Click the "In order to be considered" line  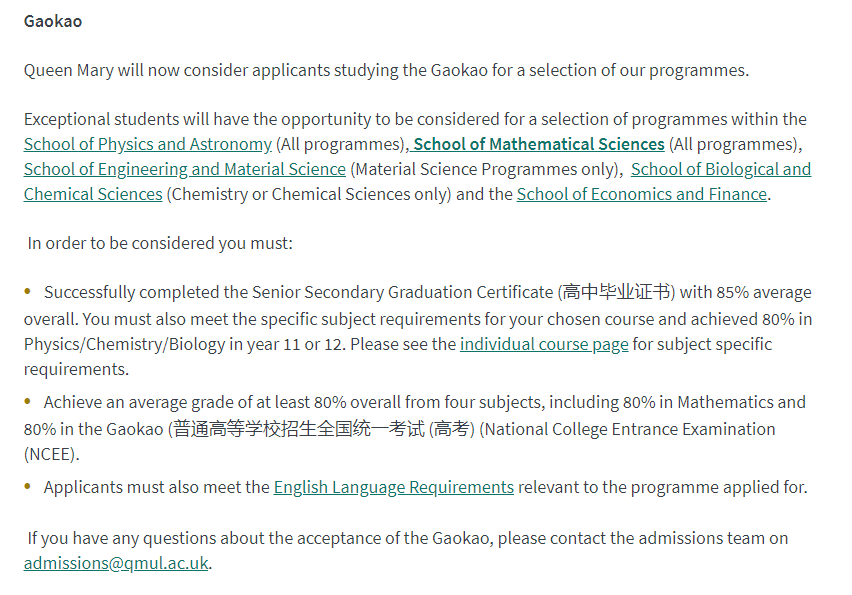(160, 242)
